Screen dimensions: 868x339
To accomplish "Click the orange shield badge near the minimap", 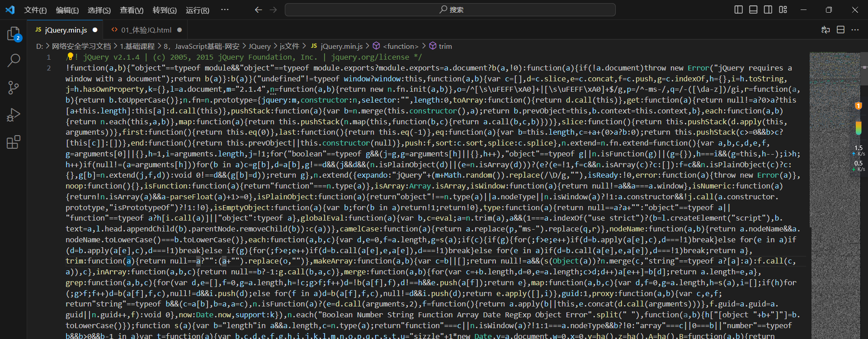I will [858, 106].
